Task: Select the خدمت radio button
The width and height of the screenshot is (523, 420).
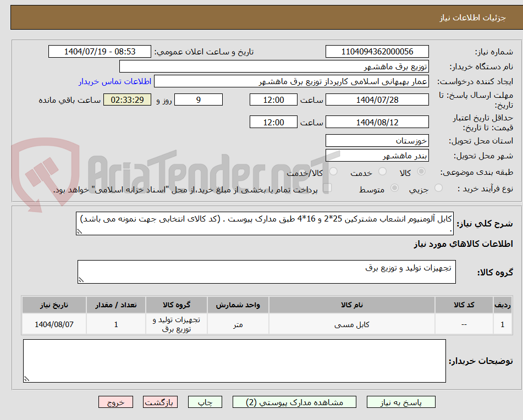Action: coord(382,171)
